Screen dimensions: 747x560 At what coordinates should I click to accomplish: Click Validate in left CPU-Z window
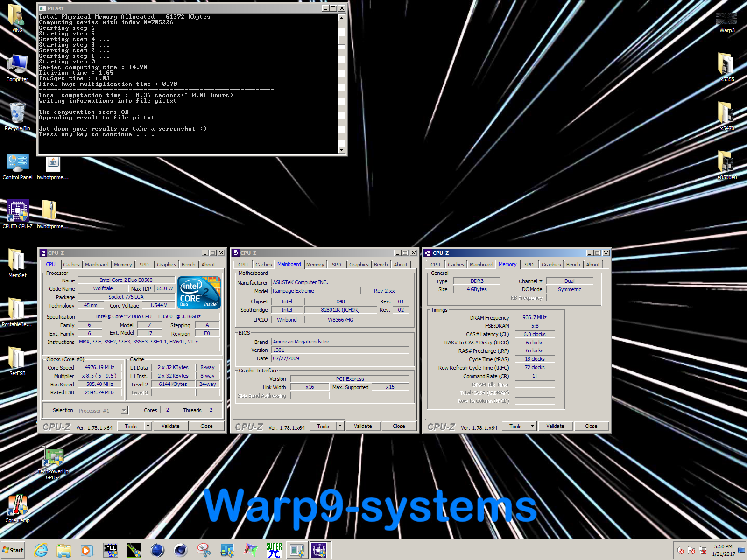coord(170,426)
